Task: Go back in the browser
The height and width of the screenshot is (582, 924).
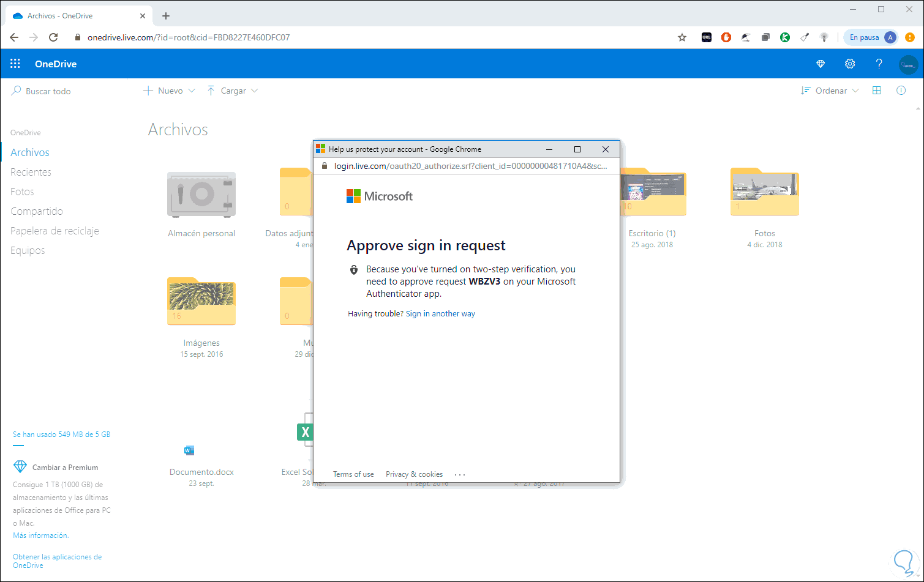Action: tap(14, 37)
